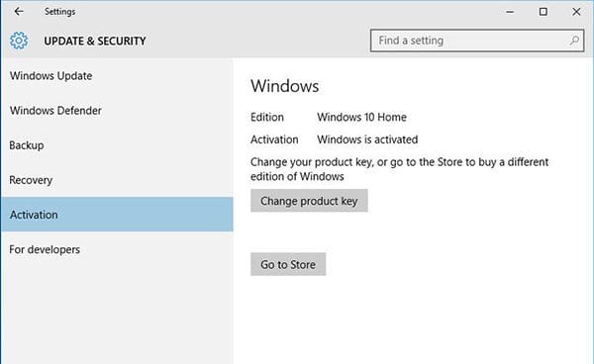The height and width of the screenshot is (364, 594).
Task: Click the Windows is activated status text
Action: point(367,139)
